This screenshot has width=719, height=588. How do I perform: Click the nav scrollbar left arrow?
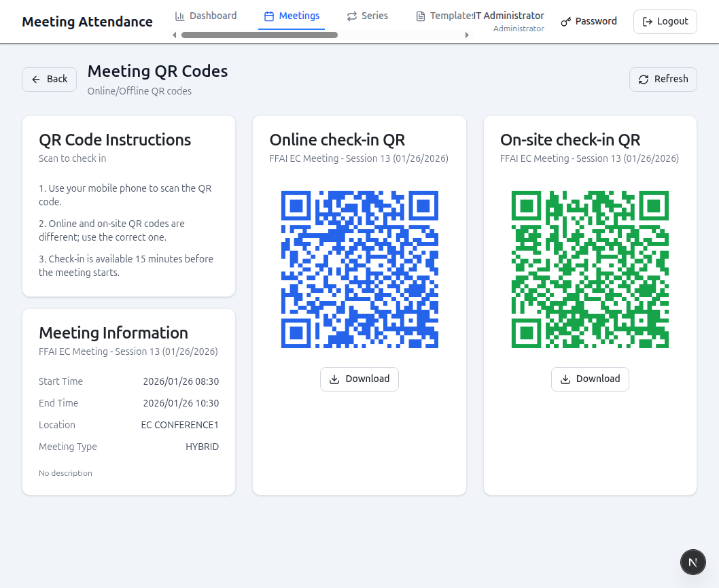(174, 35)
